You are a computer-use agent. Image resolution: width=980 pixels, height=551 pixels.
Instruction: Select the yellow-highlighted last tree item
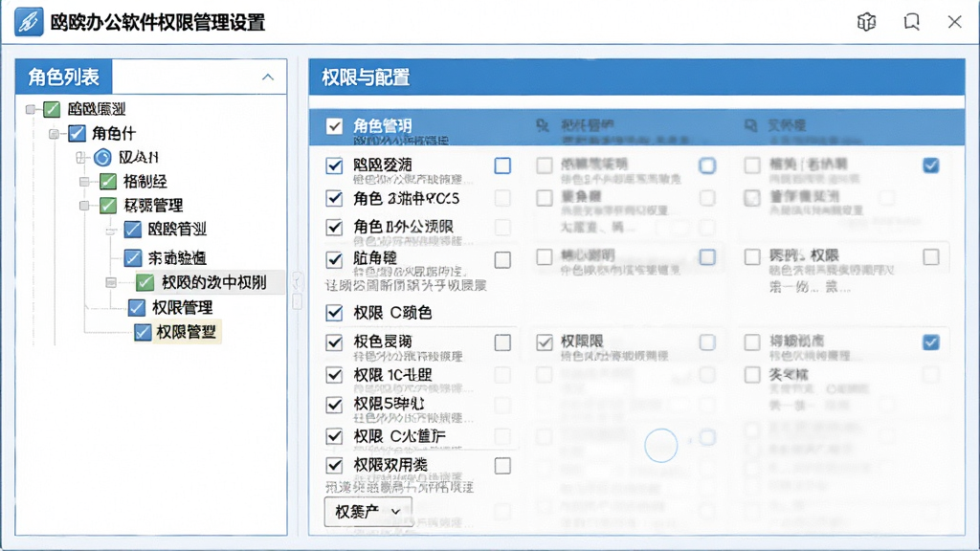click(186, 332)
